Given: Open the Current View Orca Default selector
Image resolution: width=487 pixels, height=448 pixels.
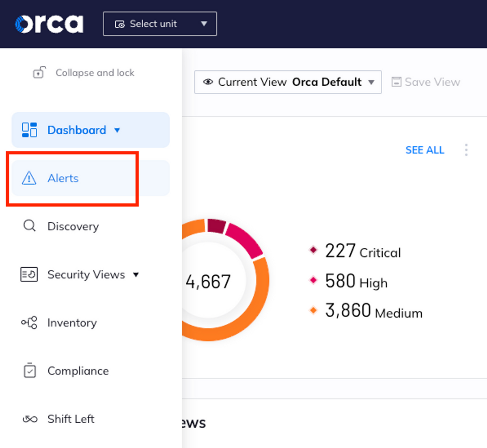Looking at the screenshot, I should click(x=288, y=82).
